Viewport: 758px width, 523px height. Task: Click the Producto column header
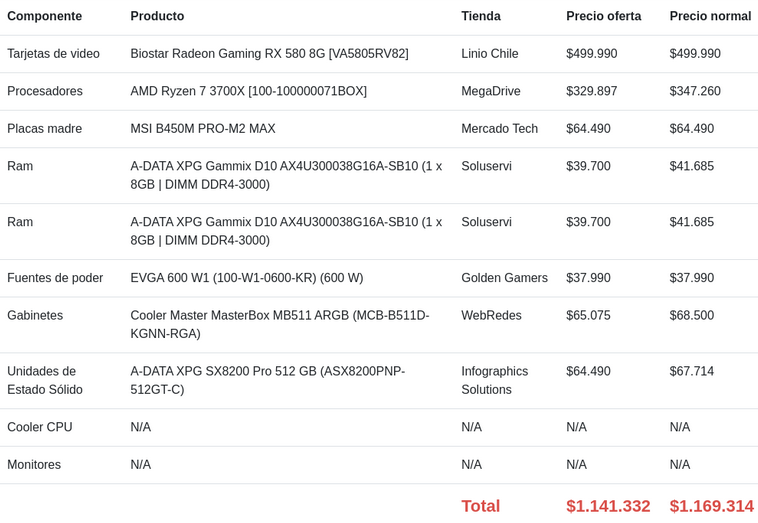coord(157,16)
